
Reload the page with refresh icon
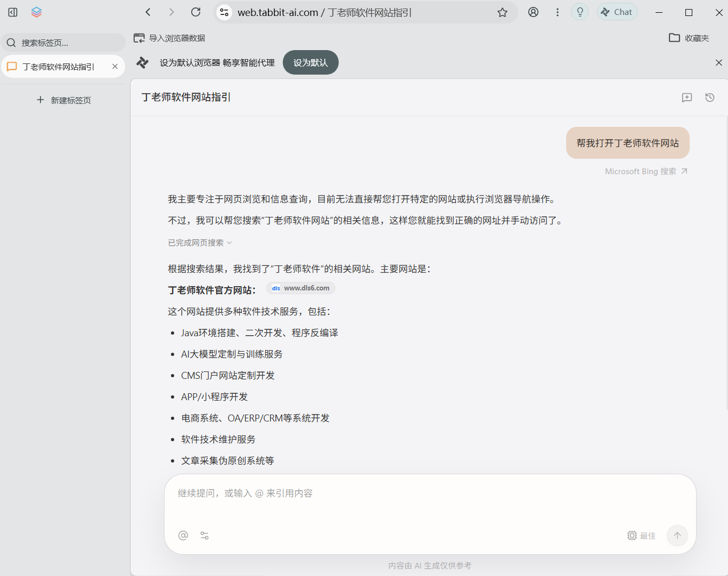[x=196, y=12]
